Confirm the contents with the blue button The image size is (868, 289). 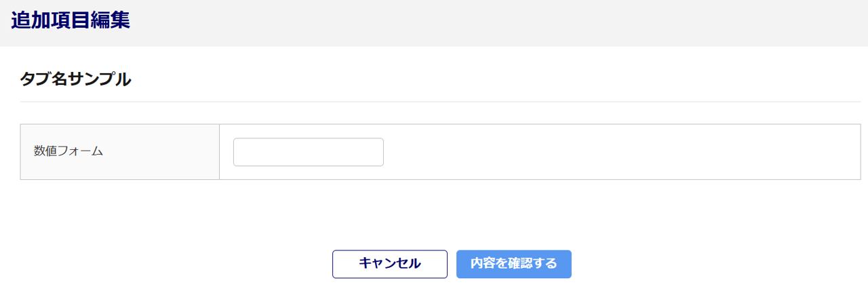pos(514,264)
